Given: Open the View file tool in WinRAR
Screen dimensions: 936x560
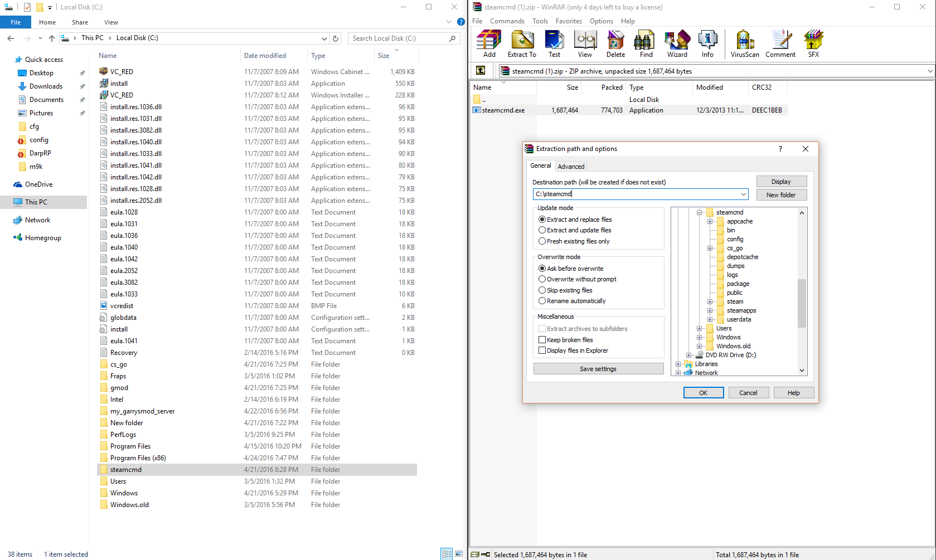Looking at the screenshot, I should click(585, 44).
